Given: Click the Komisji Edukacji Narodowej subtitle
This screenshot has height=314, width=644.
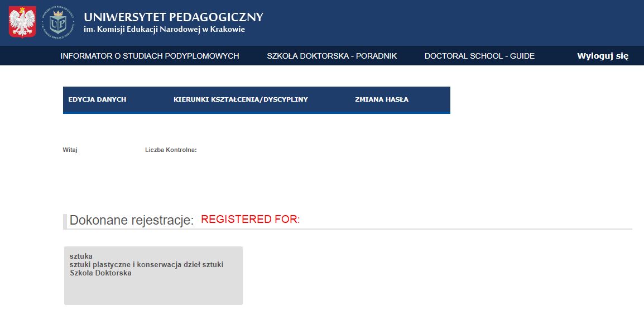Looking at the screenshot, I should 164,30.
